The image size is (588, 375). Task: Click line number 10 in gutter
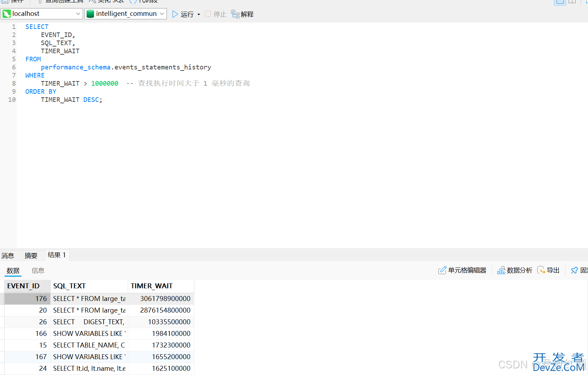(x=12, y=100)
